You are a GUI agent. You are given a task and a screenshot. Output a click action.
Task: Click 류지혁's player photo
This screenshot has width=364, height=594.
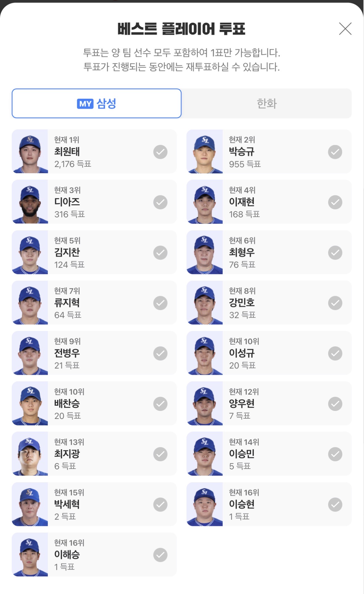30,303
